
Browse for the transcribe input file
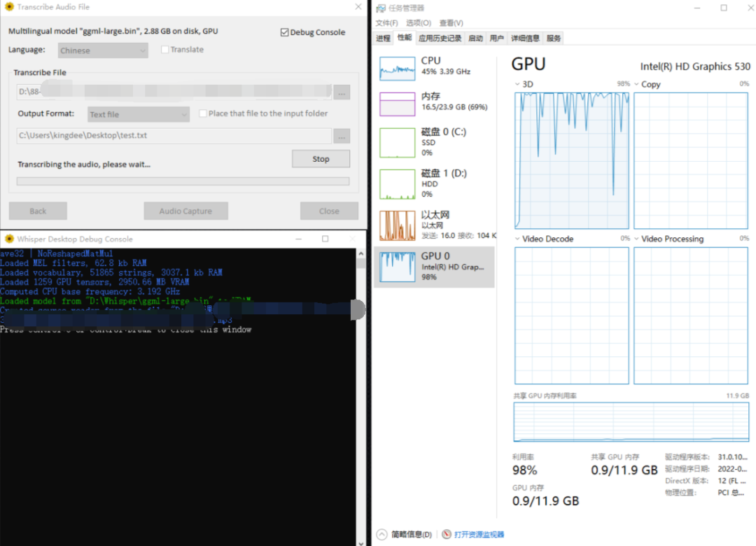tap(342, 92)
